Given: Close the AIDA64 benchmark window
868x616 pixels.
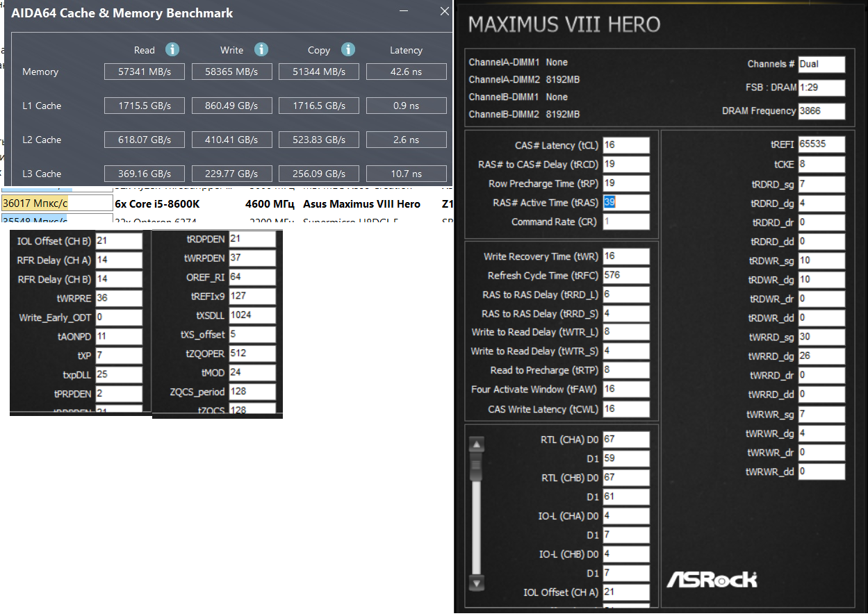Looking at the screenshot, I should 445,12.
